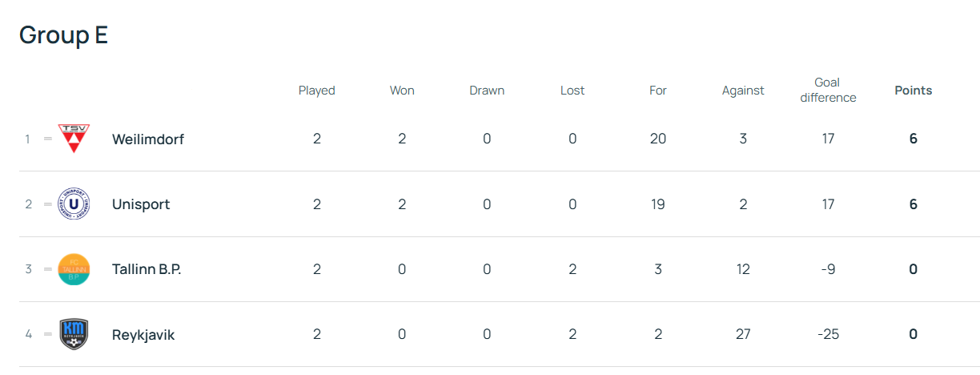Open the Unisport team name link
The image size is (980, 375).
click(x=141, y=204)
